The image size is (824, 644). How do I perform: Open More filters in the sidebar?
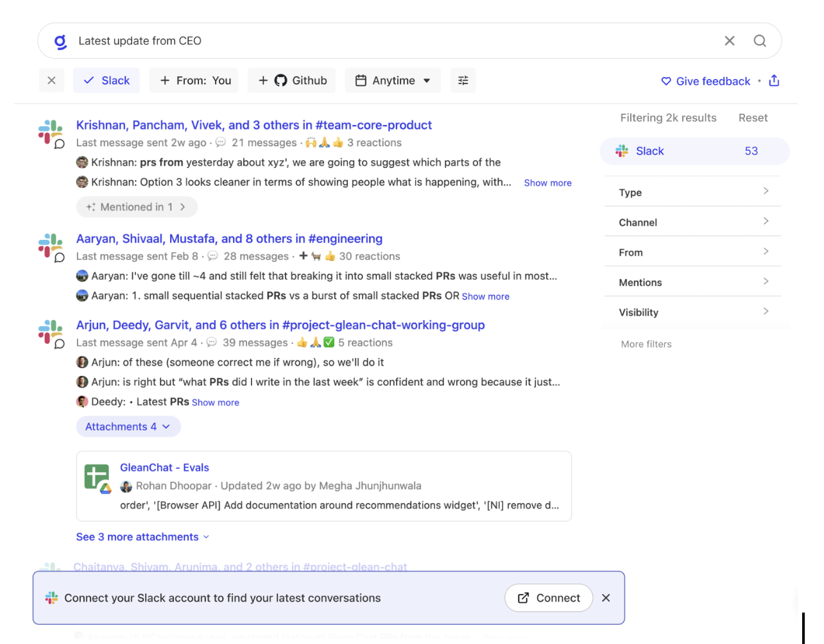(x=646, y=344)
